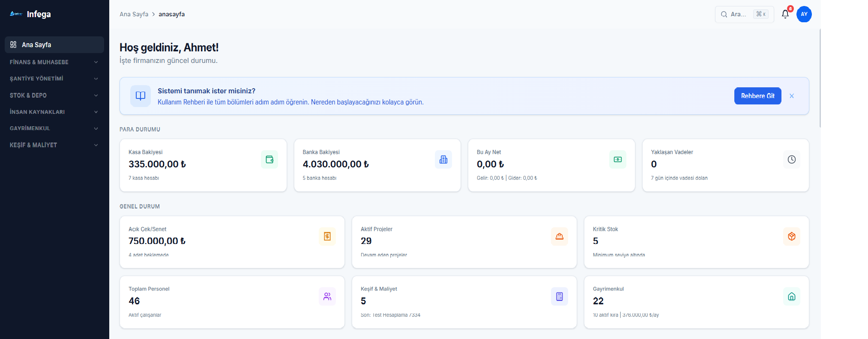Click the clock icon on Yaklaşan Vadeler
The height and width of the screenshot is (339, 868).
click(791, 160)
